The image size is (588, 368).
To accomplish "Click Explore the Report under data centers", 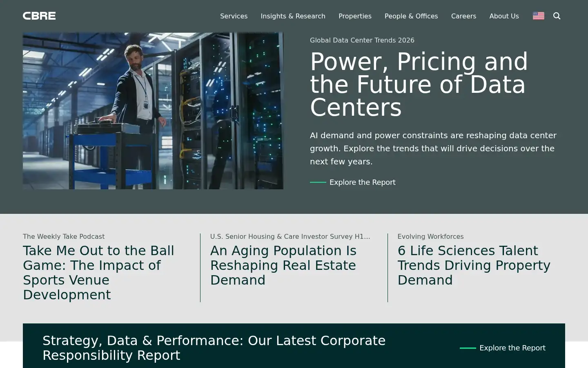I will [353, 182].
